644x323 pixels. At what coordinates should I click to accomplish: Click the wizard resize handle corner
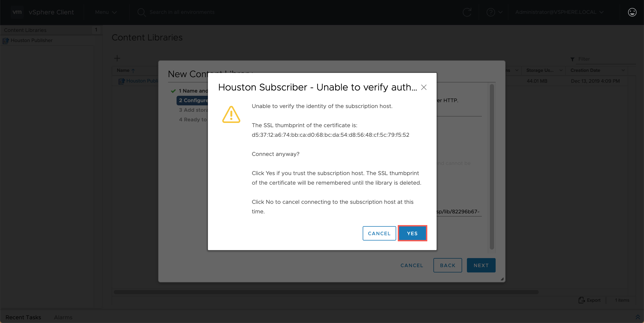[x=502, y=279]
